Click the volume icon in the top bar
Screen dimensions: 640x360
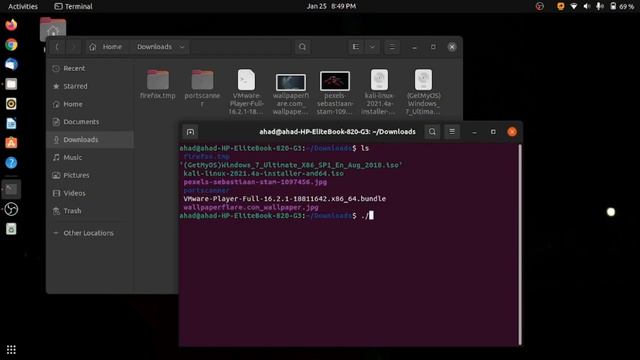(587, 6)
